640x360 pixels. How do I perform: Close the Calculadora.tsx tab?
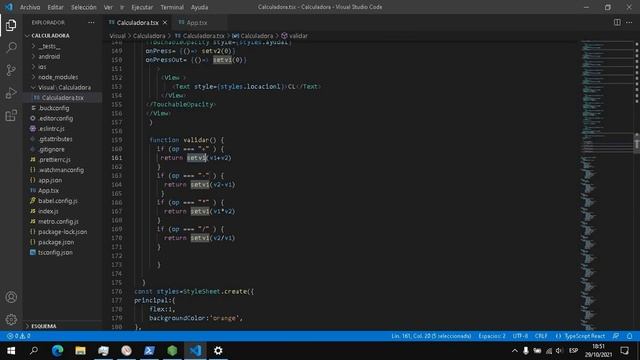(x=165, y=22)
